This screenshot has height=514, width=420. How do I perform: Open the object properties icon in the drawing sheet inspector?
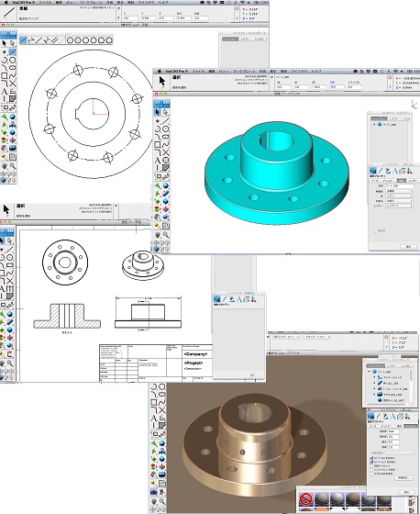(216, 299)
